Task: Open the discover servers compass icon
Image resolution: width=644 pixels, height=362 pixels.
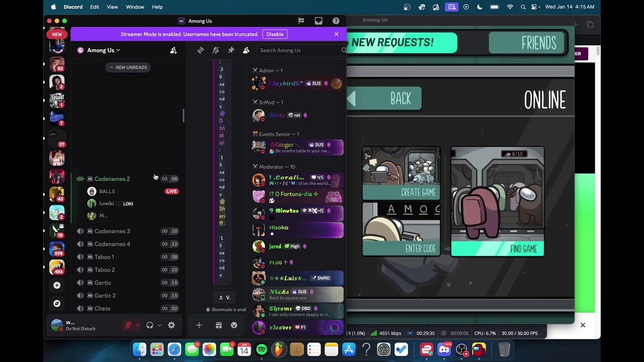Action: (x=57, y=303)
